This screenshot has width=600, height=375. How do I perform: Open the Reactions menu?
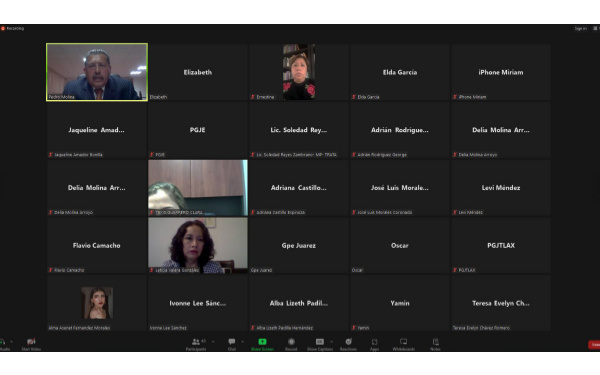tap(348, 344)
